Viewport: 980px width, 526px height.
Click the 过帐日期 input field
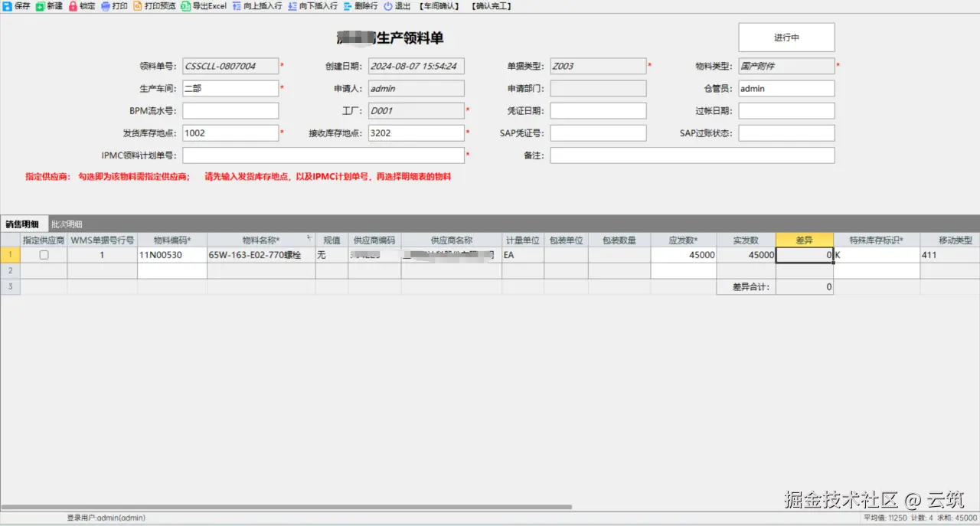pos(786,110)
